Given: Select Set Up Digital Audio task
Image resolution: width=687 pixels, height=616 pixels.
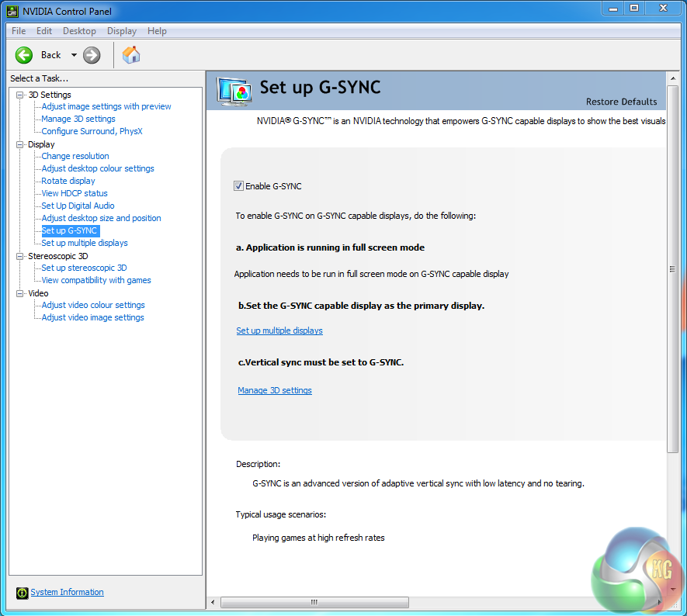Looking at the screenshot, I should click(78, 206).
